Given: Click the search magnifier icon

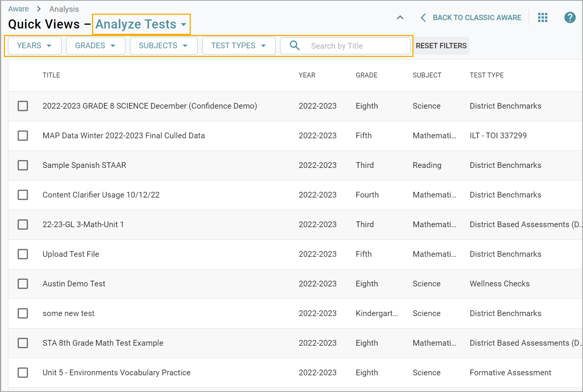Looking at the screenshot, I should (295, 46).
